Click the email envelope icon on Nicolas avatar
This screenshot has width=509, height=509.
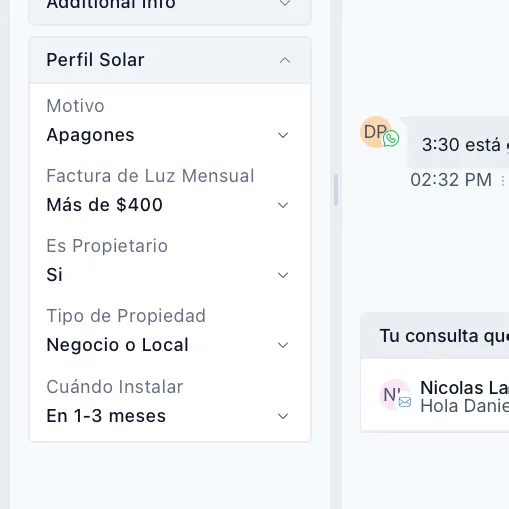click(x=405, y=402)
